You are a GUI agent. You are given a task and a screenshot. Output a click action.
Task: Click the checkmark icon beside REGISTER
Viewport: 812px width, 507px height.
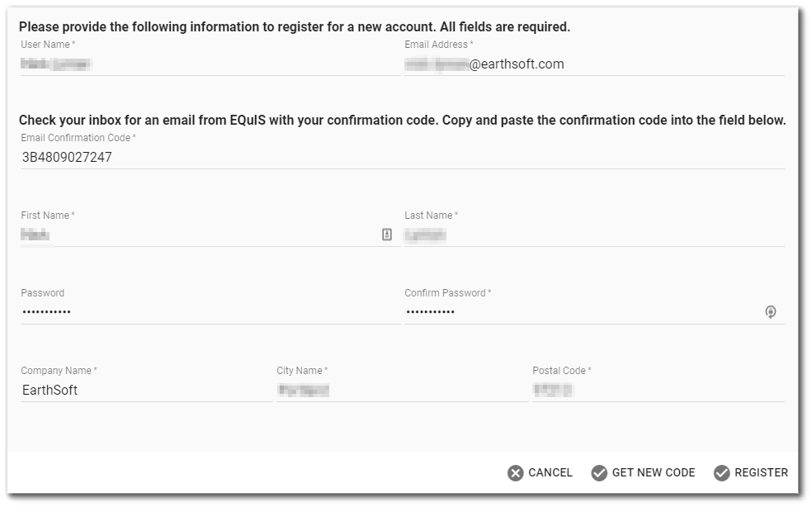[x=721, y=472]
